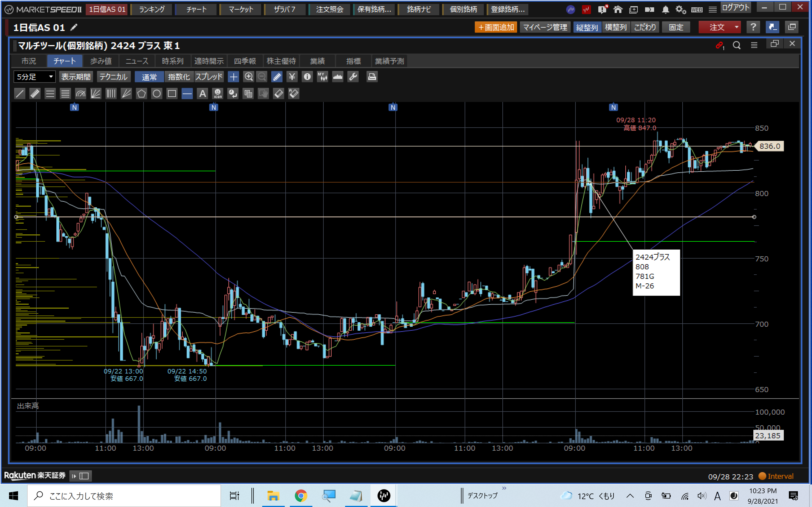Switch to the 歩み値 tab

[101, 61]
